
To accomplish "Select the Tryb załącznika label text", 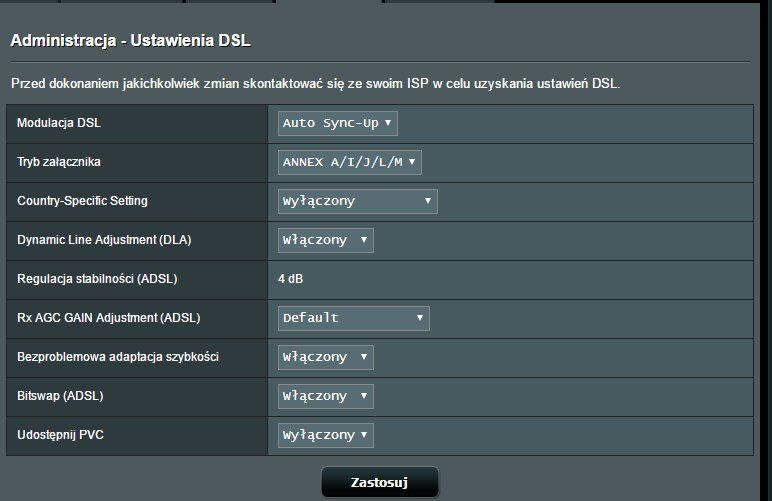I will [x=59, y=162].
